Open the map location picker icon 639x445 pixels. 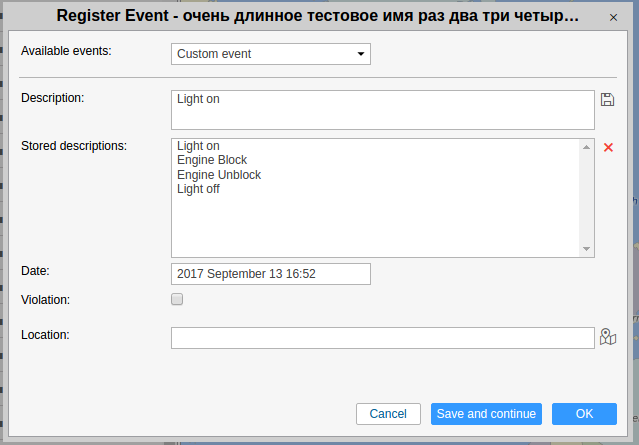(x=608, y=337)
